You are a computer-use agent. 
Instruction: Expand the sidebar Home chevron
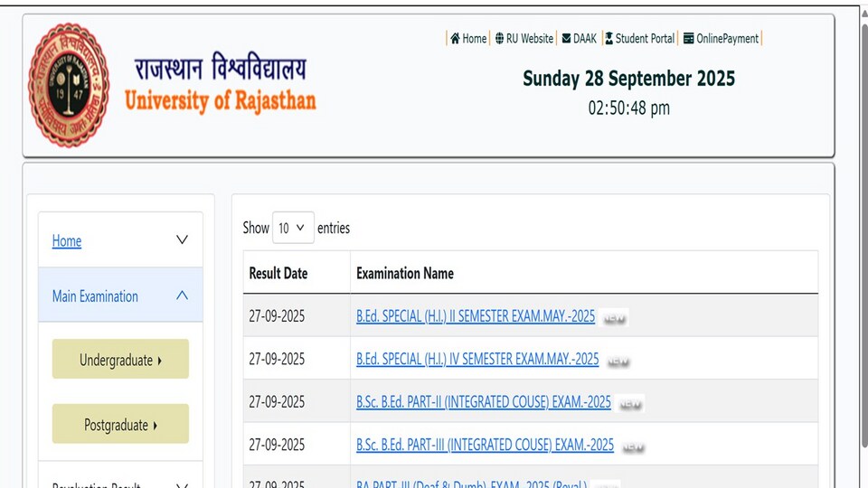182,240
